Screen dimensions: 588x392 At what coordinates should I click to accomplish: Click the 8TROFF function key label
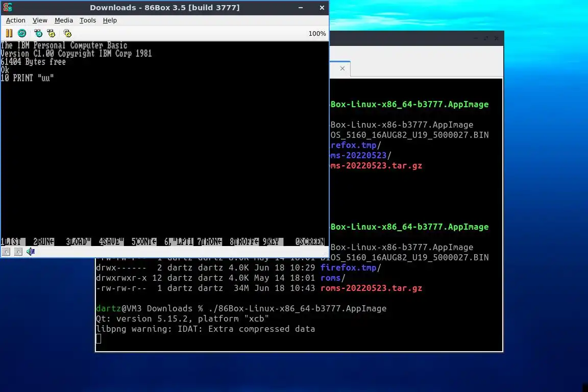click(x=244, y=241)
